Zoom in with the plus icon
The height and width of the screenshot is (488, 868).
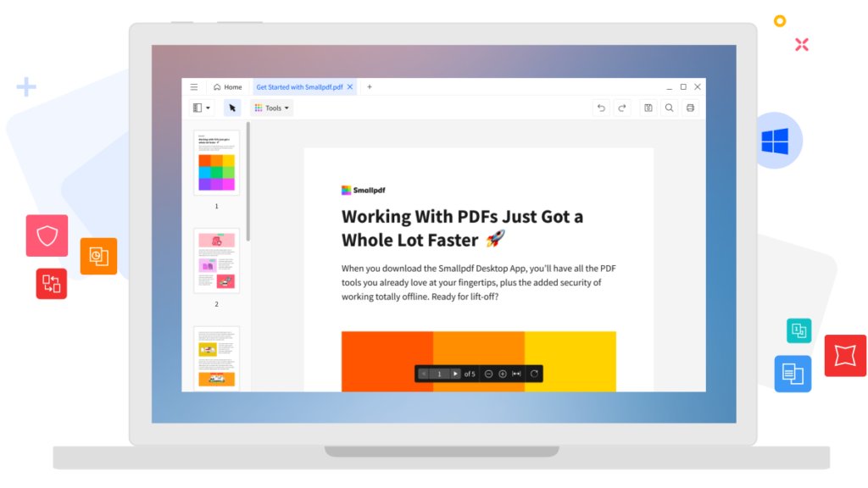(x=503, y=374)
